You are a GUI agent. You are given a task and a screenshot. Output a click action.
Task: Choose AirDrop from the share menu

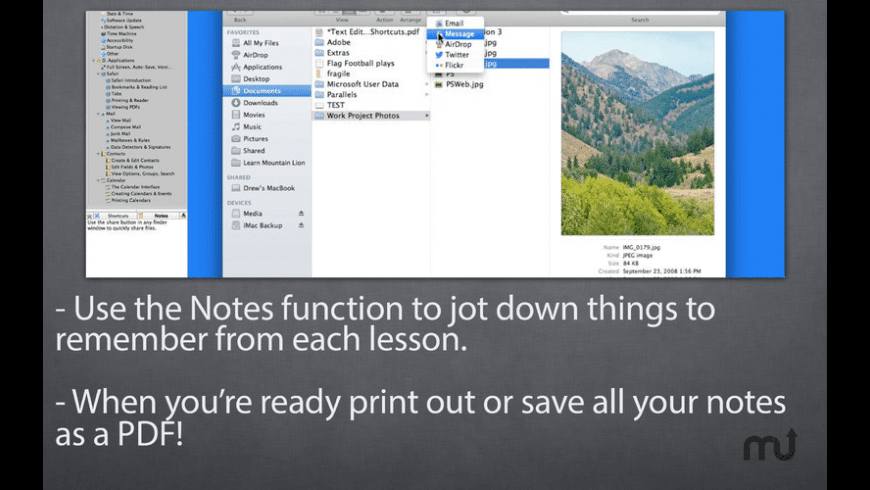pyautogui.click(x=454, y=44)
